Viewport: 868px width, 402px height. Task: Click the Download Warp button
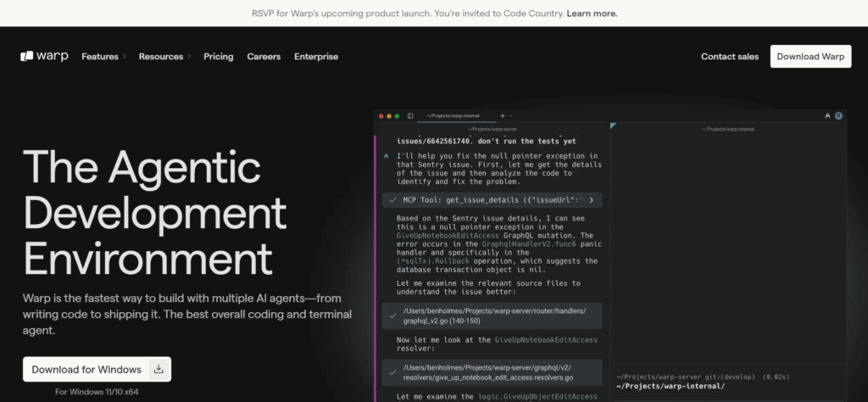point(810,57)
